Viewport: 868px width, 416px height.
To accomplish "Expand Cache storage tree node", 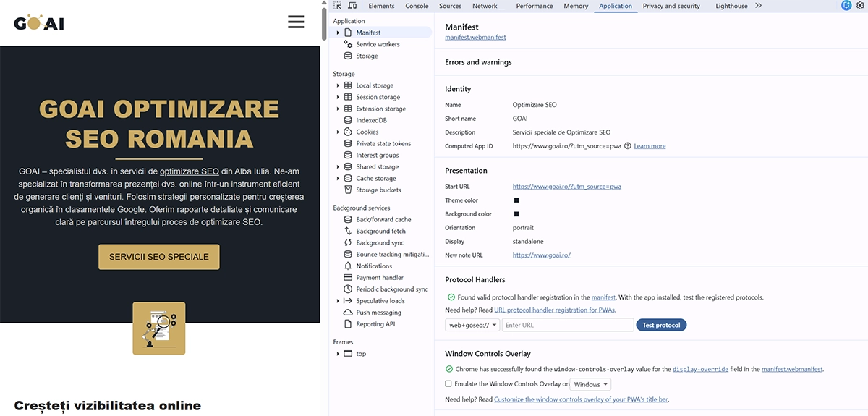I will [x=338, y=178].
